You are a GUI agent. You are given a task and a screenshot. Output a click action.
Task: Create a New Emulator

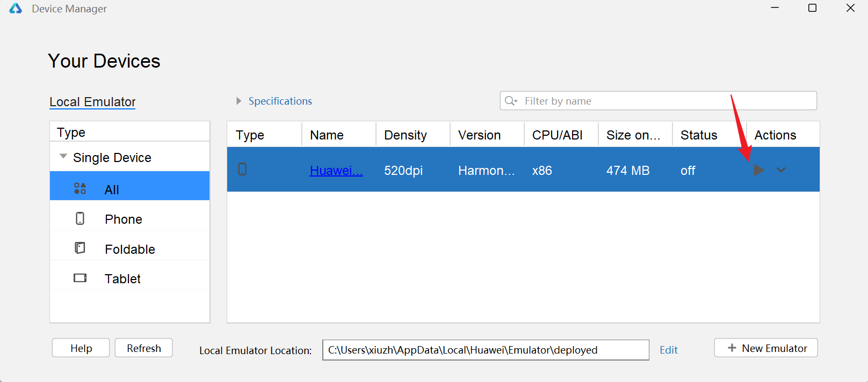[x=766, y=348]
